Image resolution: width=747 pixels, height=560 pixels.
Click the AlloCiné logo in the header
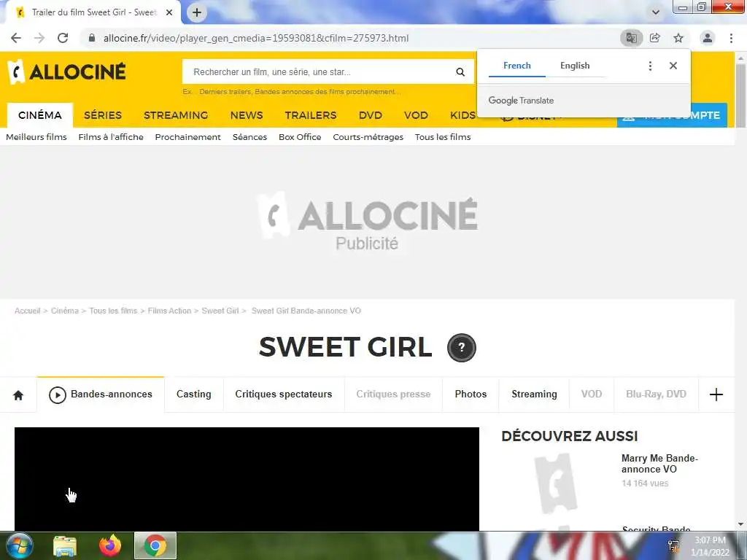point(66,72)
